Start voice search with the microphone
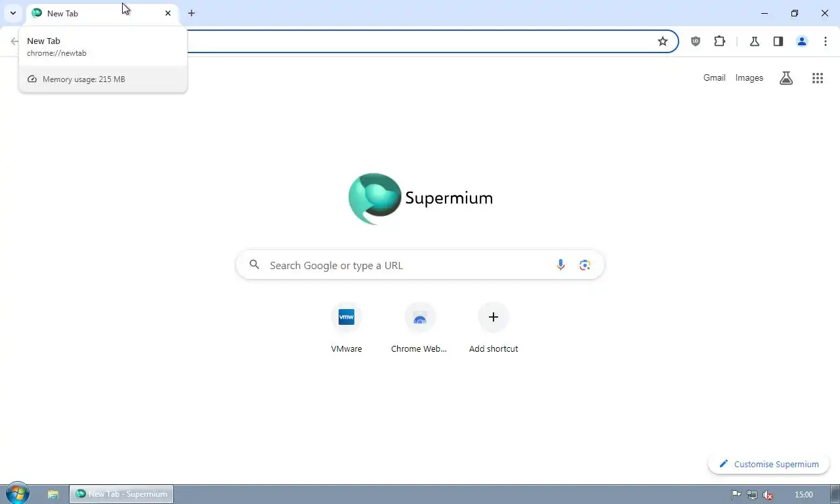 coord(560,265)
